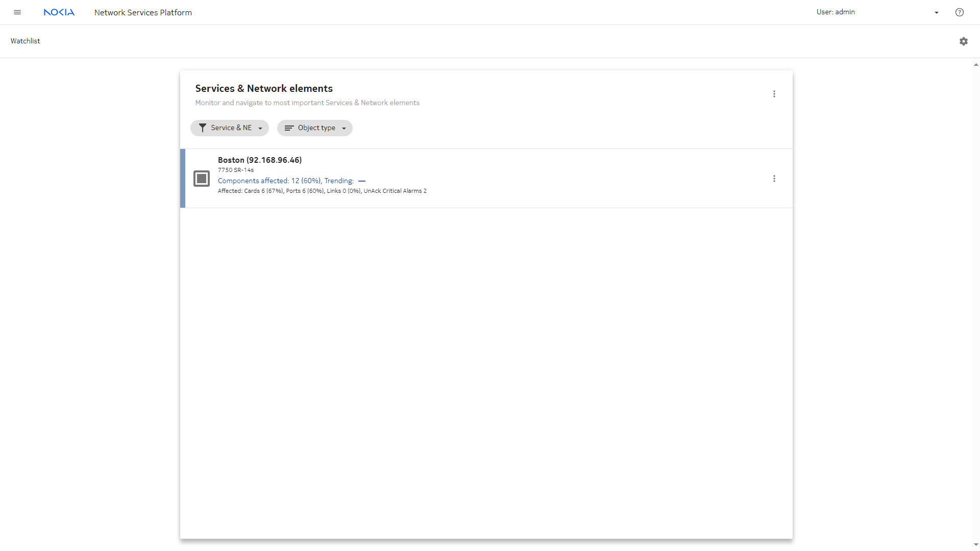Open Boston (92.168.96.46) entry
This screenshot has width=980, height=551.
point(260,160)
